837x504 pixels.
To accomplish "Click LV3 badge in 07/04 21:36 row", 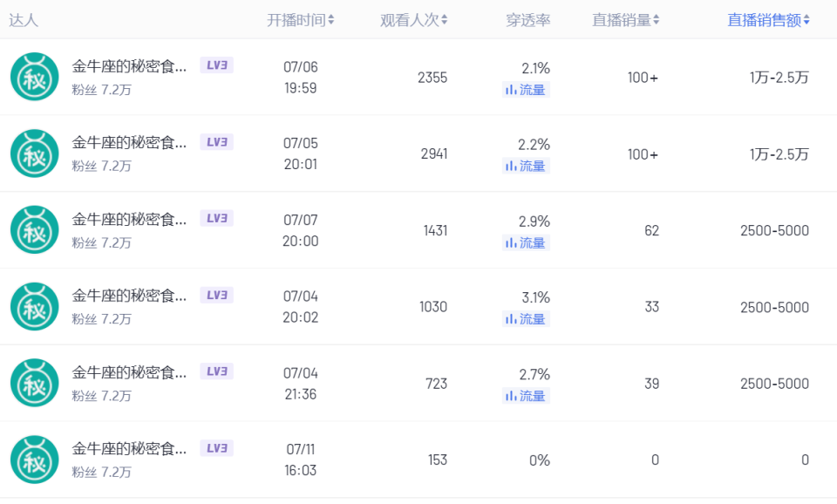I will coord(217,371).
